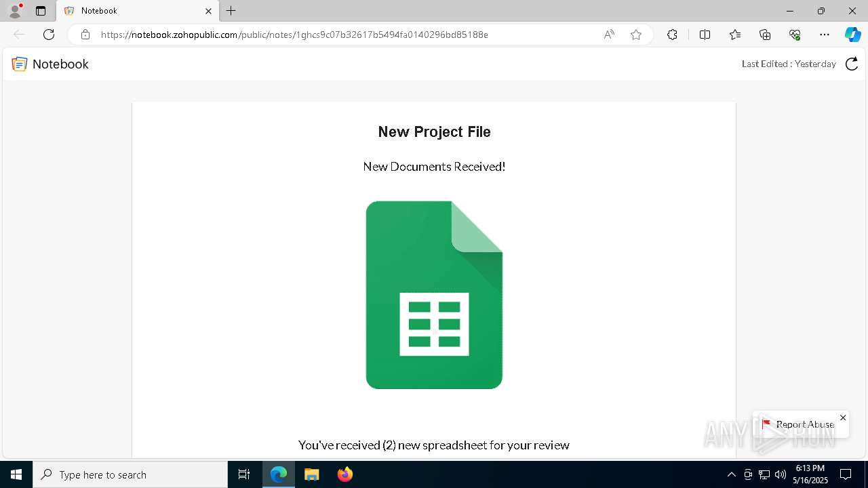
Task: Open the volume control tray icon
Action: coord(781,474)
